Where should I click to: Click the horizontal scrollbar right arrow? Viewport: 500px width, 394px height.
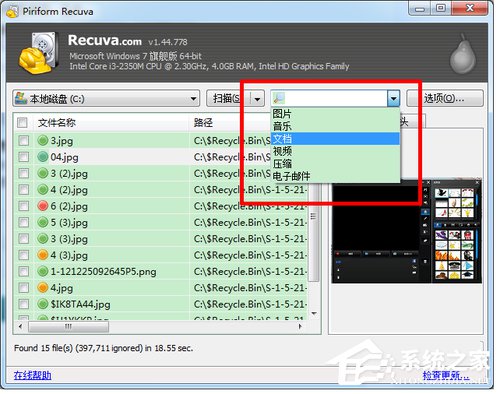(x=300, y=326)
